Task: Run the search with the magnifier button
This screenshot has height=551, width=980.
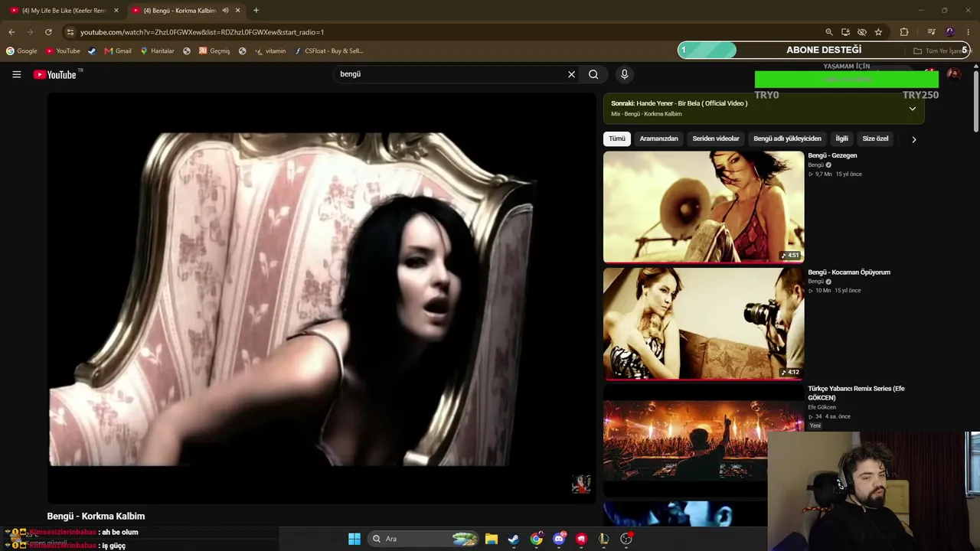Action: point(593,74)
